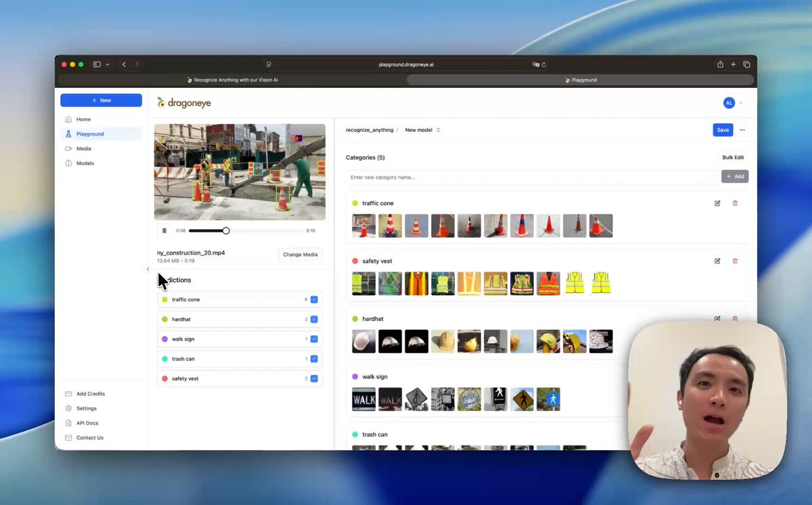Uncheck the walk sign prediction checkbox

(x=314, y=339)
